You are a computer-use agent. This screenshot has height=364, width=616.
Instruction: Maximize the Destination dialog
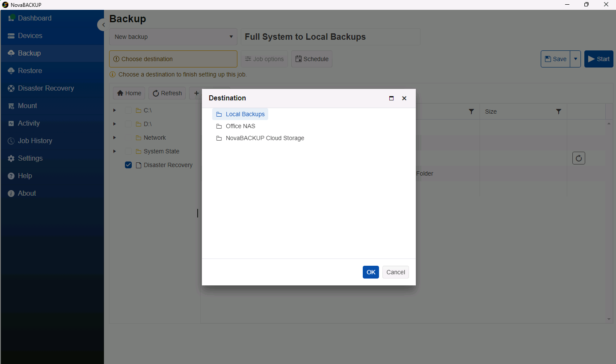(391, 98)
